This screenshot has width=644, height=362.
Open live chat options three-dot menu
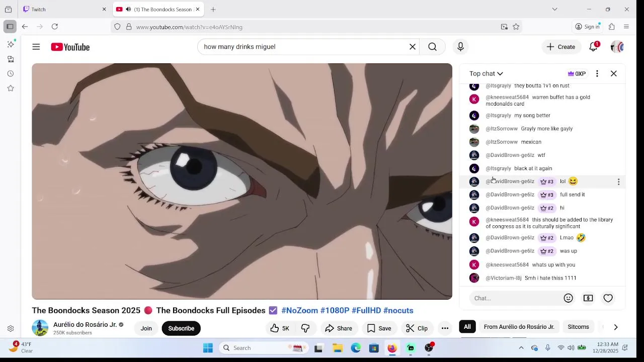597,73
